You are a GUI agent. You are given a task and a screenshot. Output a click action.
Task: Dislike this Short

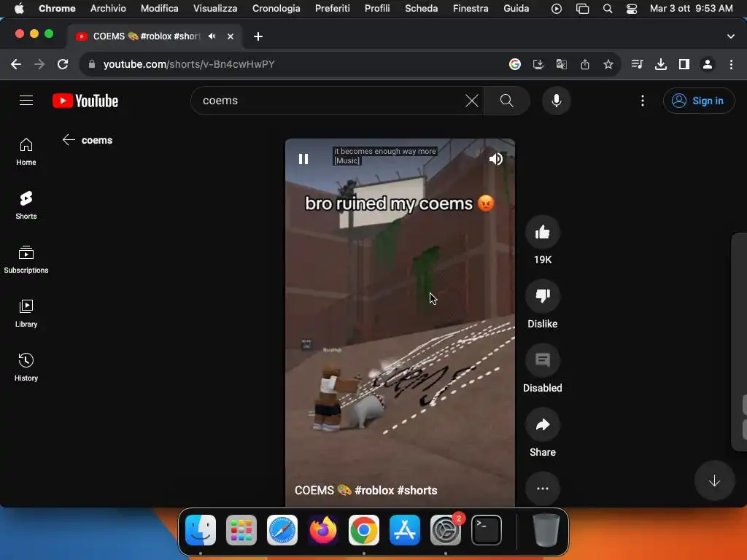542,296
